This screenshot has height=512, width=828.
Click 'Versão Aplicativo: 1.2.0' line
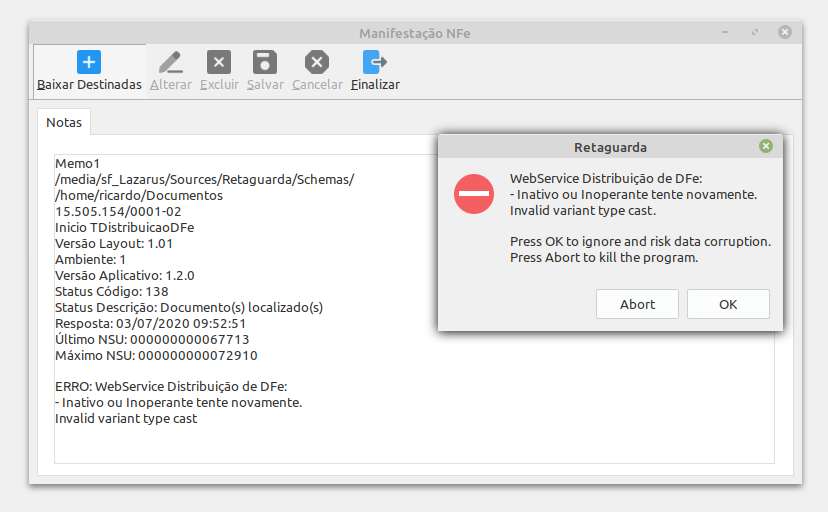[125, 276]
